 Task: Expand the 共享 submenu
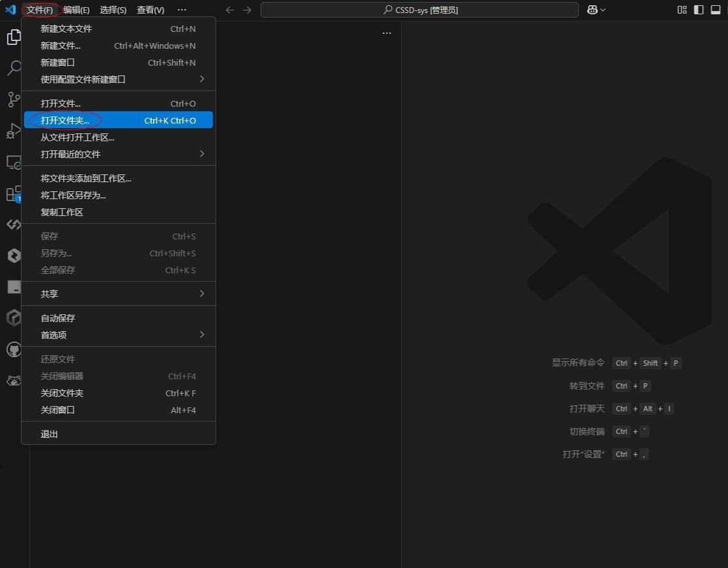[x=119, y=293]
